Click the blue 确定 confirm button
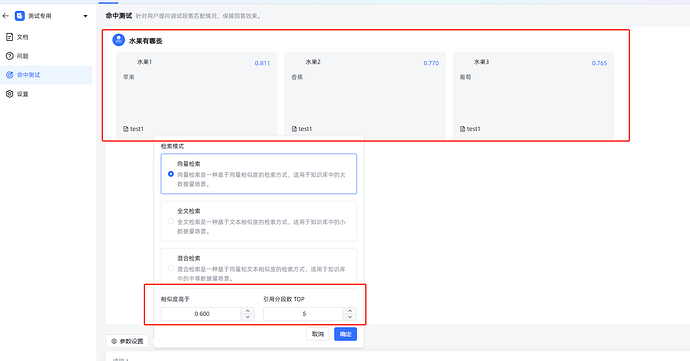690x361 pixels. click(345, 334)
